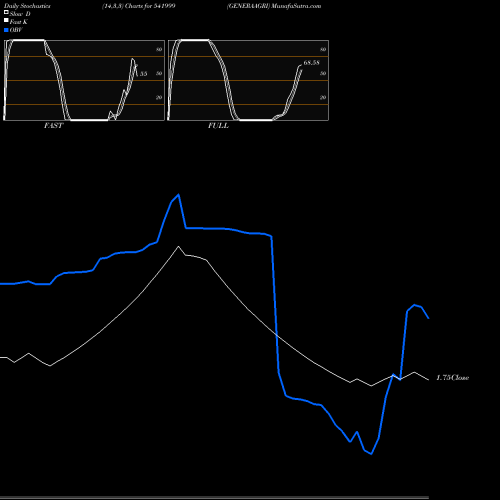Click the 50 axis label in FAST chart
Screen dimensions: 500x500
pyautogui.click(x=159, y=73)
